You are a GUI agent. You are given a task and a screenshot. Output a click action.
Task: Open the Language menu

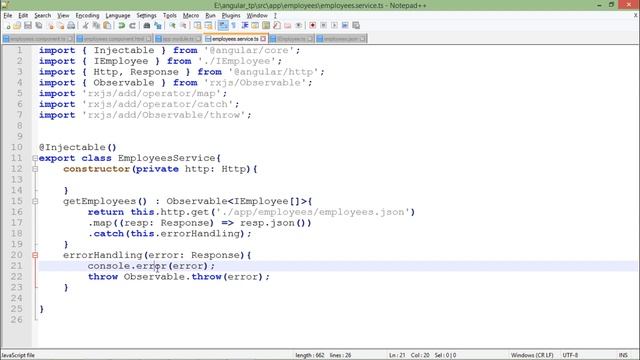118,16
